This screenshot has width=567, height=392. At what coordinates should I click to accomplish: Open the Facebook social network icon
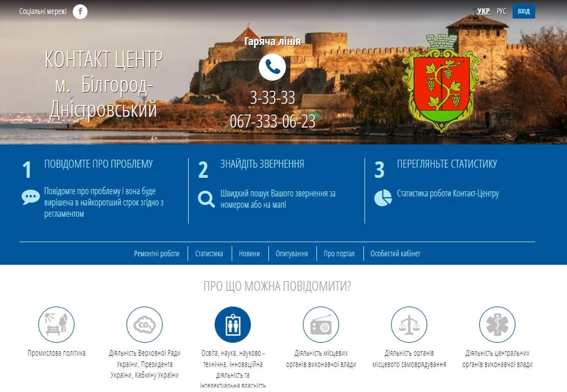tap(80, 12)
